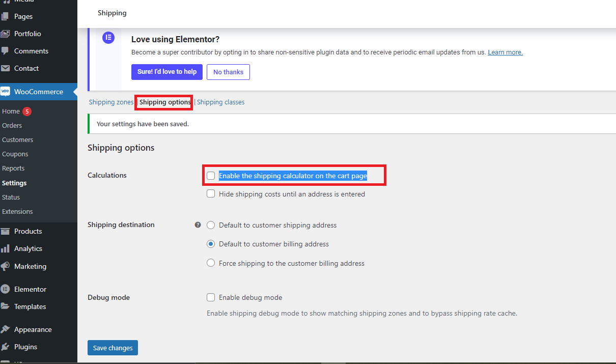The image size is (616, 364).
Task: Check Hide shipping costs until address entered
Action: [211, 194]
